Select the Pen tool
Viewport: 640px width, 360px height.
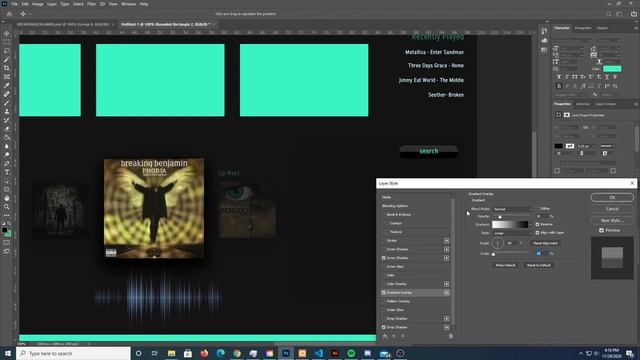tap(7, 163)
